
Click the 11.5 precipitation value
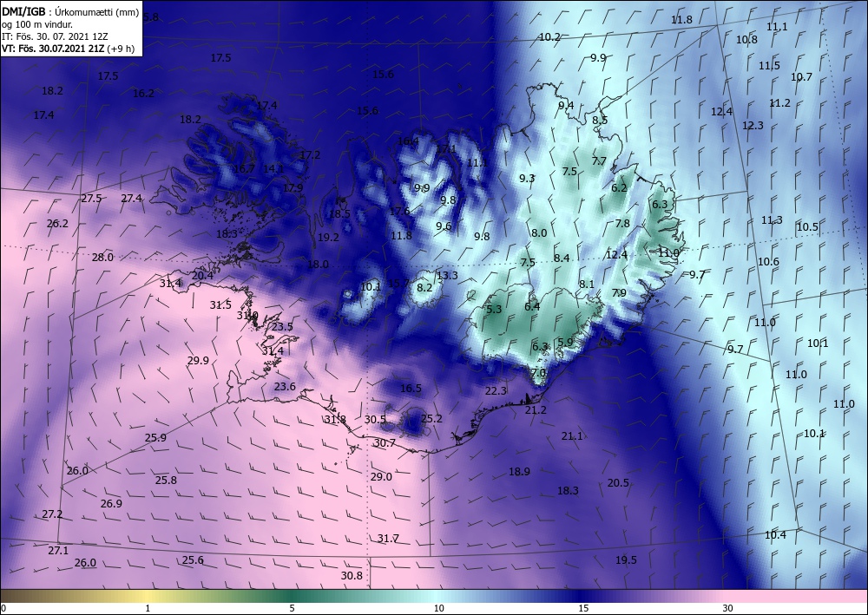tap(769, 65)
